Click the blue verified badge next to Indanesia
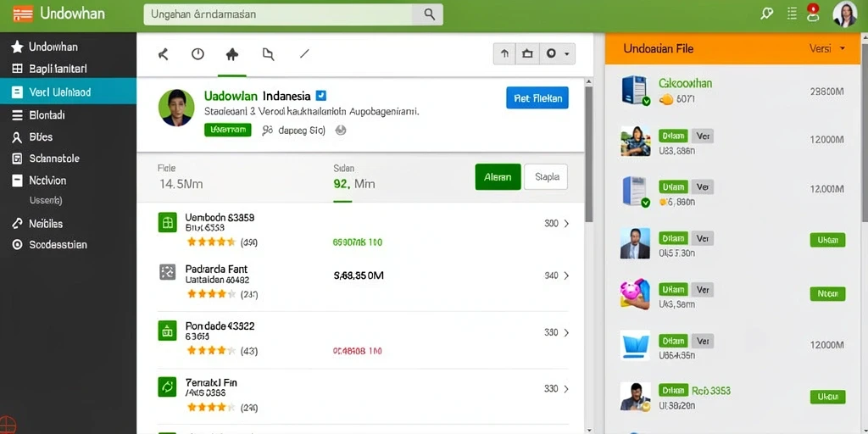Image resolution: width=868 pixels, height=434 pixels. click(x=320, y=95)
